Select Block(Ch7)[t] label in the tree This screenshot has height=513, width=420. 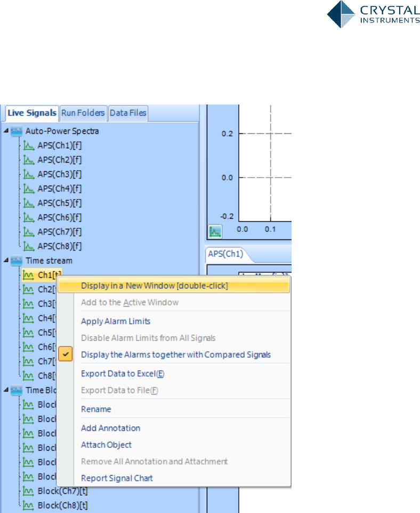(62, 491)
